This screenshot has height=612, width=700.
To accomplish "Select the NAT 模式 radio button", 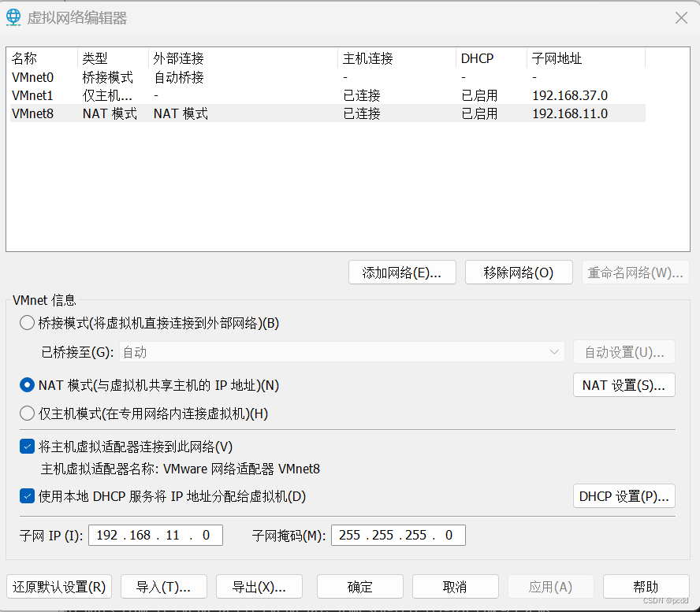I will pyautogui.click(x=26, y=385).
